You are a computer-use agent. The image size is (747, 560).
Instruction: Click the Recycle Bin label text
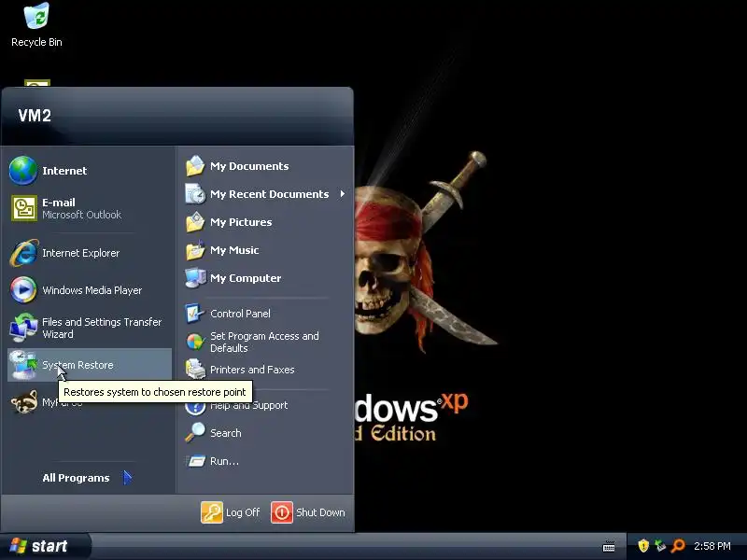(36, 42)
